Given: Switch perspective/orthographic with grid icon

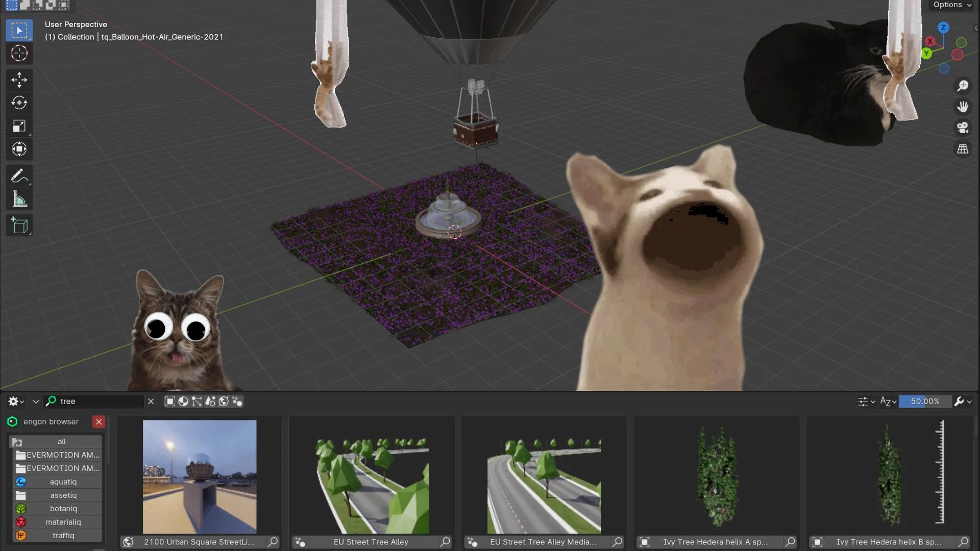Looking at the screenshot, I should pos(963,149).
